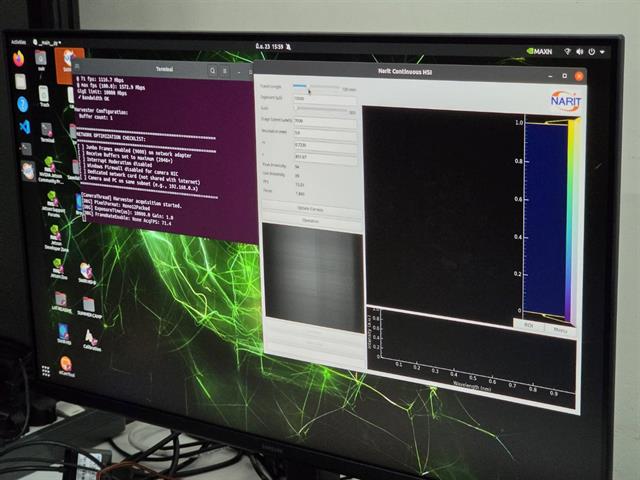The image size is (640, 480).
Task: Click the Wavelength (nm) spectrum plot
Action: click(x=472, y=358)
